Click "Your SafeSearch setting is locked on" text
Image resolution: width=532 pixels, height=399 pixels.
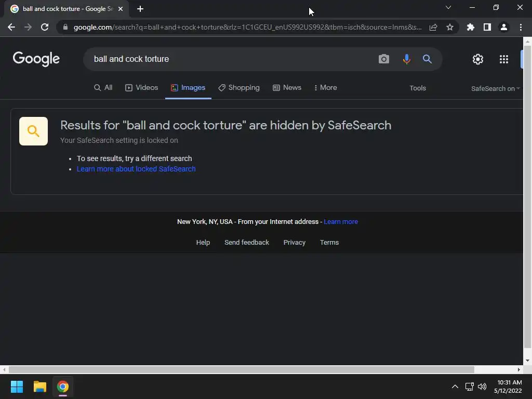click(x=119, y=140)
